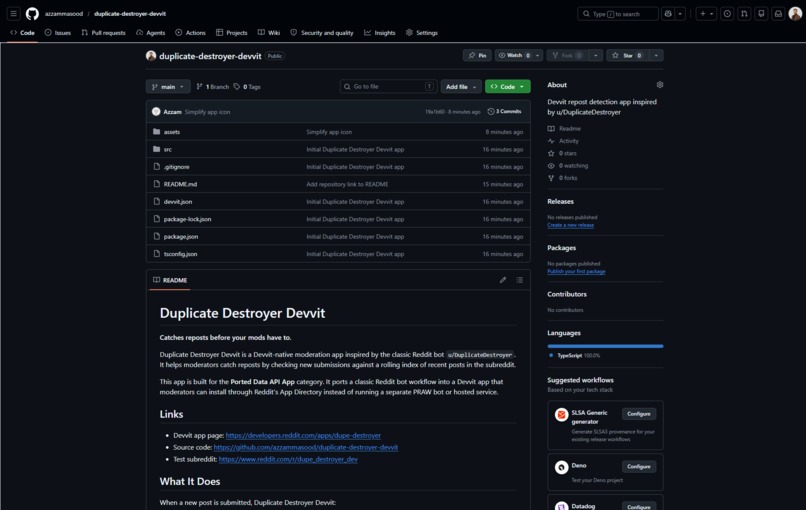Open the Projects tab
This screenshot has height=510, width=806.
click(231, 33)
